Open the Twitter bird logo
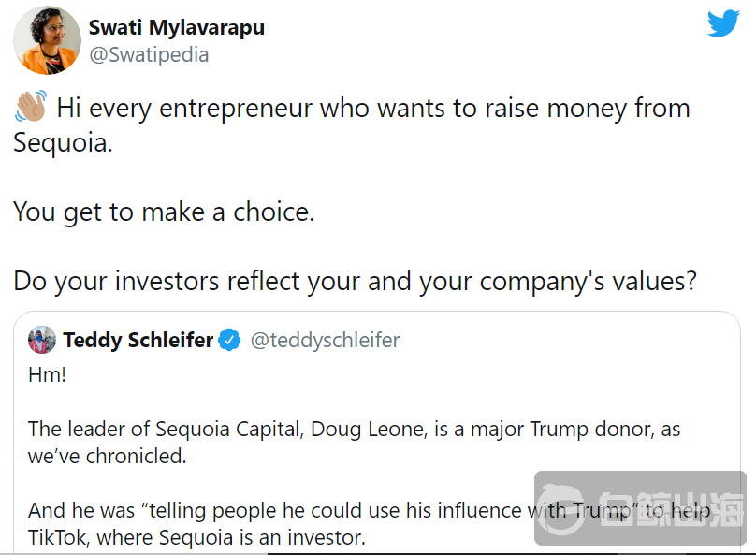 point(723,24)
